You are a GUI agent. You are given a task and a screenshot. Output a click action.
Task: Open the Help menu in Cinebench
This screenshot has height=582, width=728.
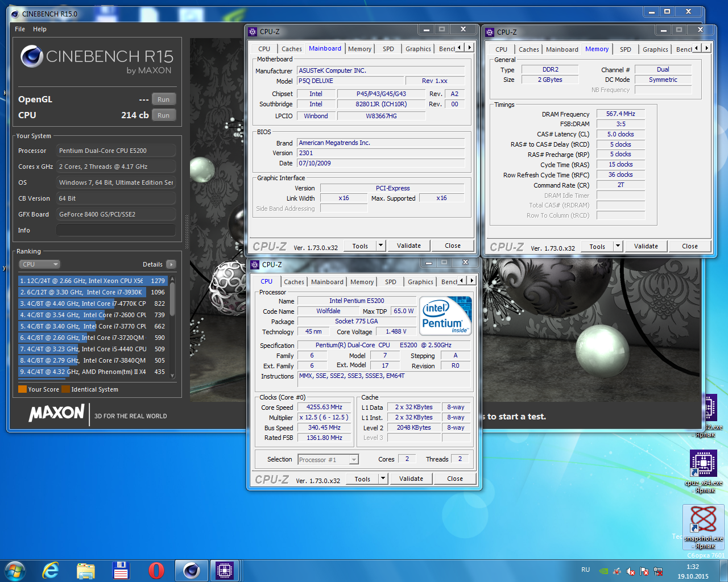pyautogui.click(x=40, y=29)
